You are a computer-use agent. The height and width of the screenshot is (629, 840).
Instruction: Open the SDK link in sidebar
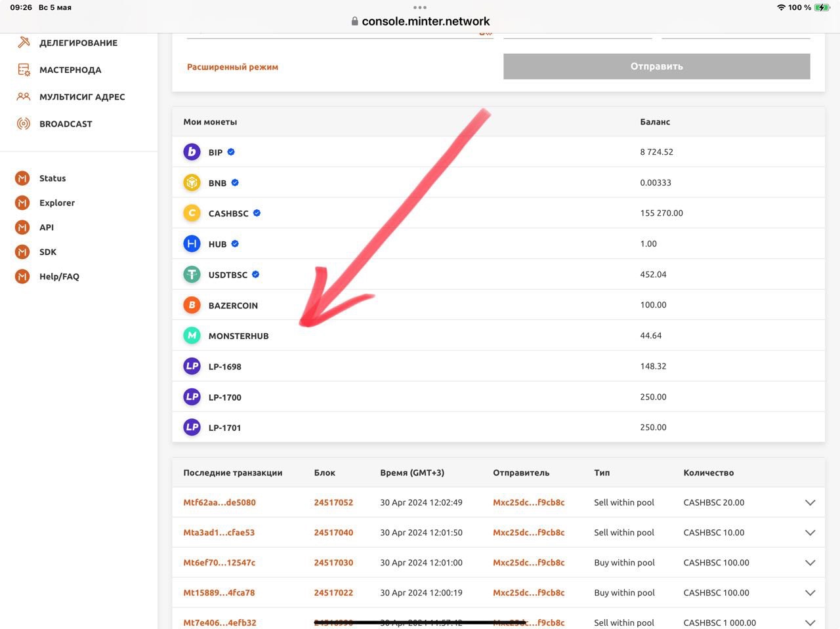(x=48, y=252)
